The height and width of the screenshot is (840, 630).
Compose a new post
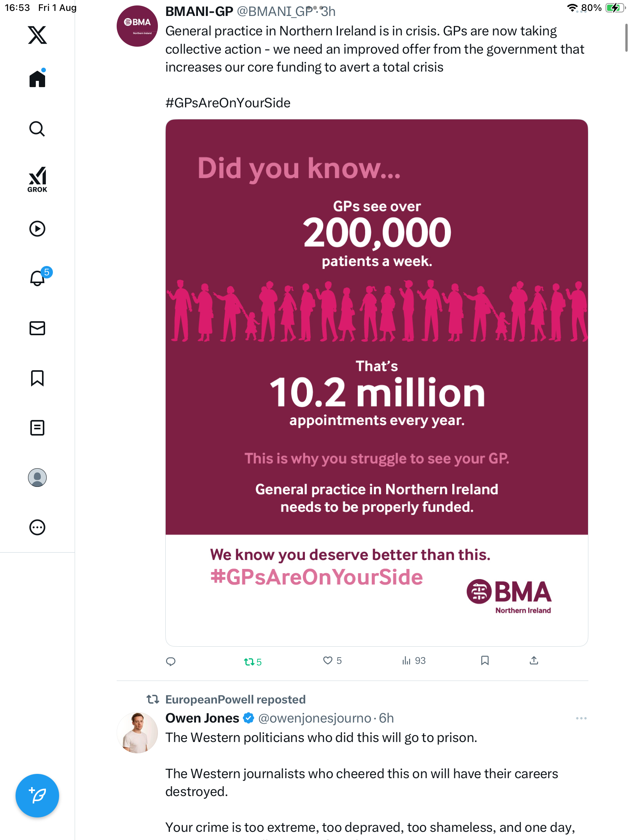[x=37, y=796]
